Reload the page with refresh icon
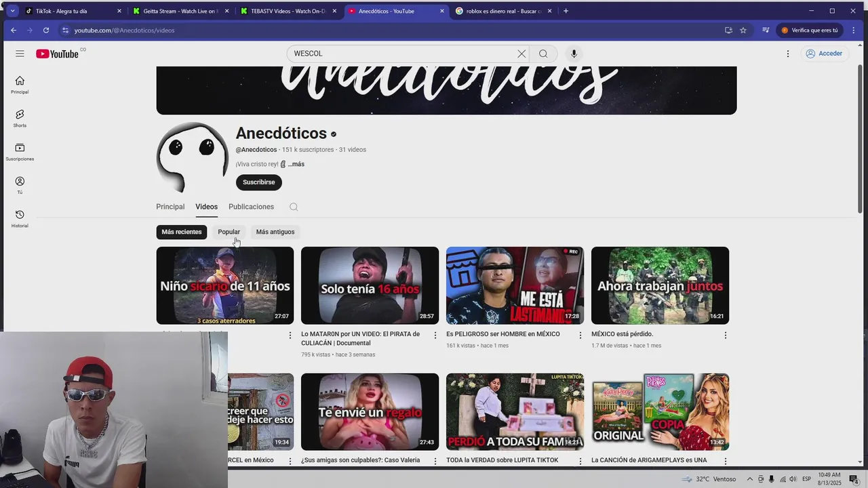868x488 pixels. [x=46, y=30]
